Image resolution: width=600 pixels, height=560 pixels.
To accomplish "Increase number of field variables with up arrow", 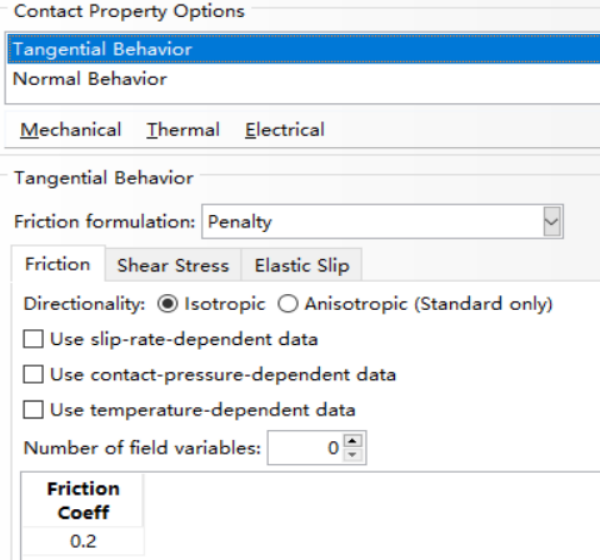I will click(352, 441).
